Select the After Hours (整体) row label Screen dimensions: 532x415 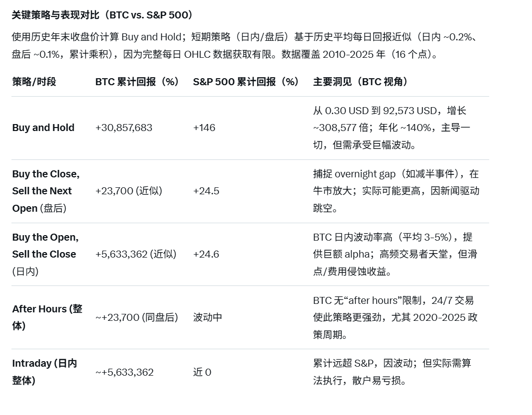tap(47, 317)
